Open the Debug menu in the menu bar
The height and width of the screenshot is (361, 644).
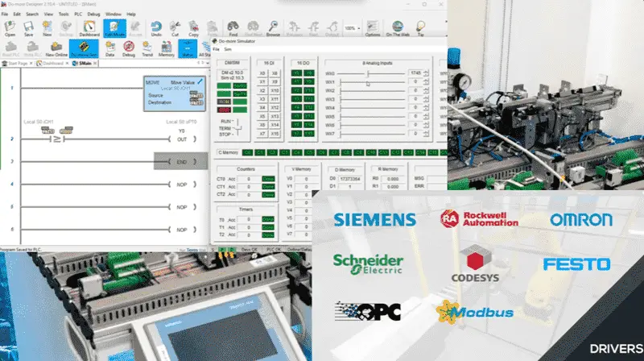[93, 14]
